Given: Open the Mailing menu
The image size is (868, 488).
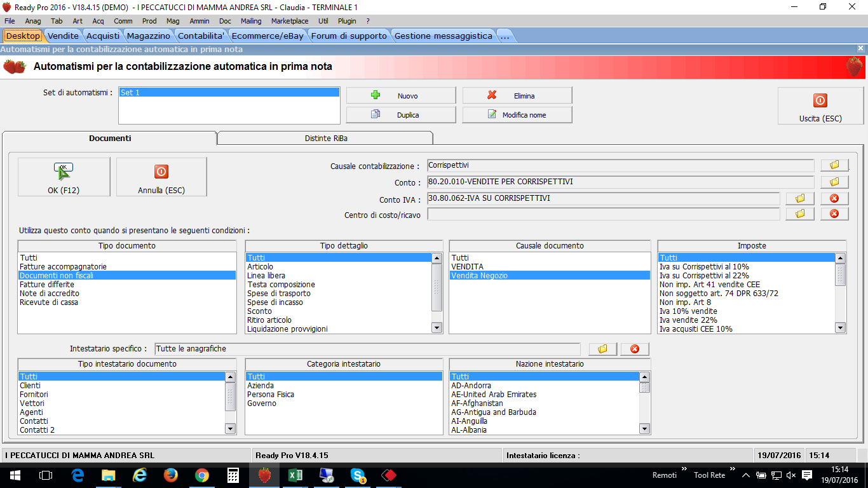Looking at the screenshot, I should tap(251, 21).
